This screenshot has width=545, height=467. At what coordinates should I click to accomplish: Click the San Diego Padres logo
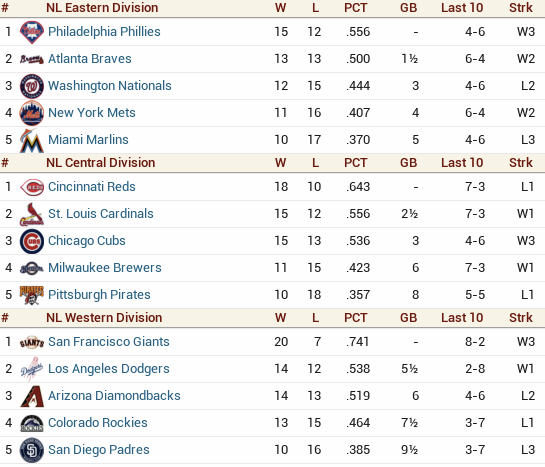pos(32,450)
